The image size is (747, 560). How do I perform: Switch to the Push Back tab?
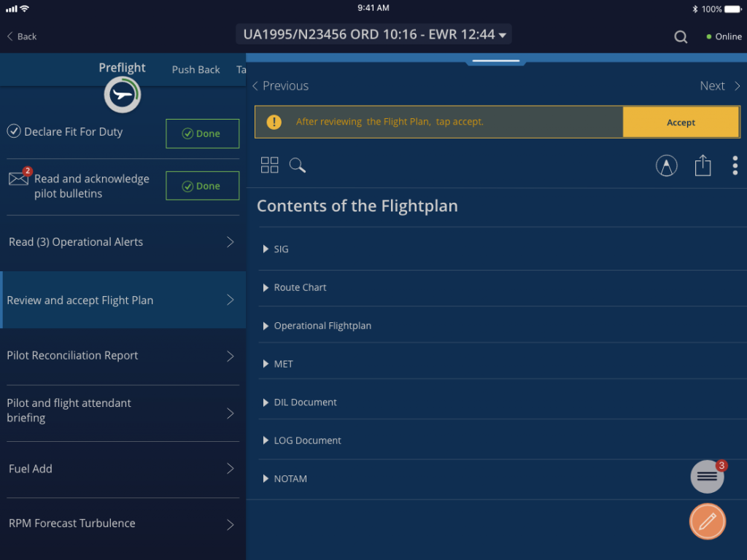pos(196,70)
